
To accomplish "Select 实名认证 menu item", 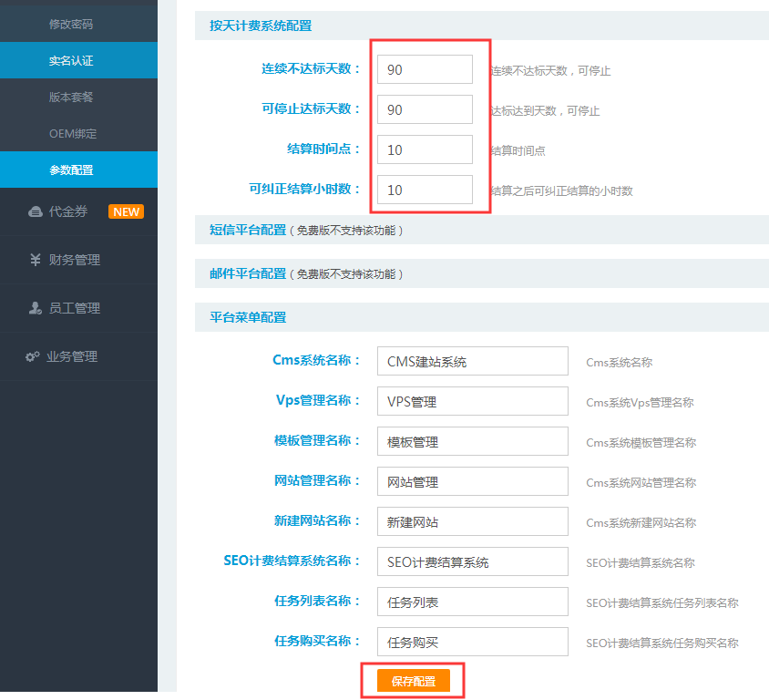I will (x=71, y=61).
